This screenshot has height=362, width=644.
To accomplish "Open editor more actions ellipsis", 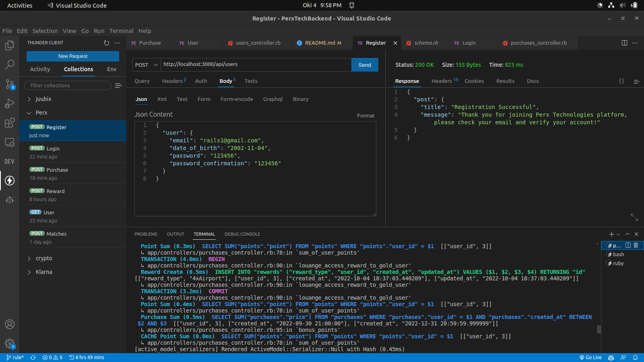I will 635,43.
